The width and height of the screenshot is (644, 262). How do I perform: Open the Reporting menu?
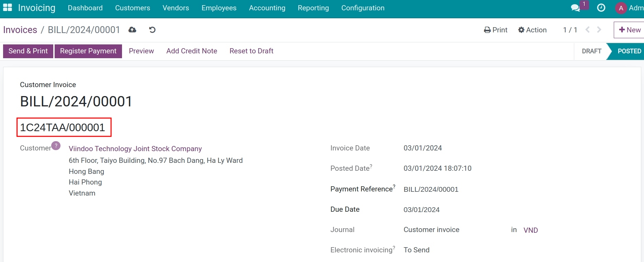tap(313, 8)
